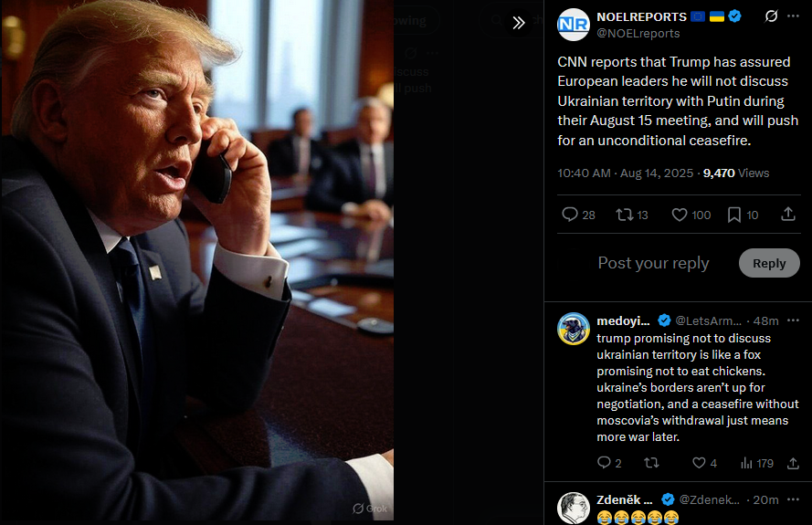Open Grok actions icon on main post
812x525 pixels.
click(x=771, y=16)
